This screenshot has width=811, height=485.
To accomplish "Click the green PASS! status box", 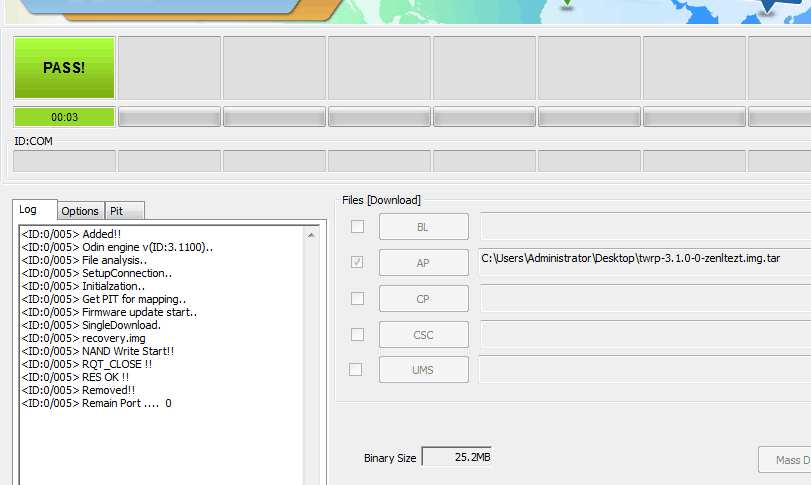I will tap(65, 68).
